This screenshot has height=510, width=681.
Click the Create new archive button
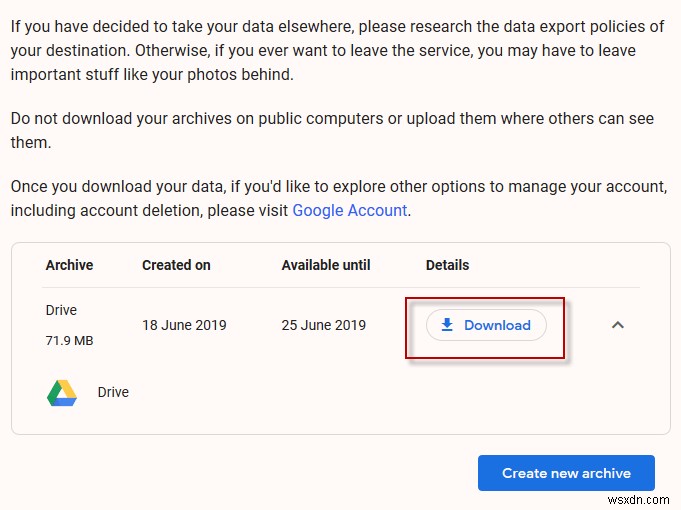[566, 473]
